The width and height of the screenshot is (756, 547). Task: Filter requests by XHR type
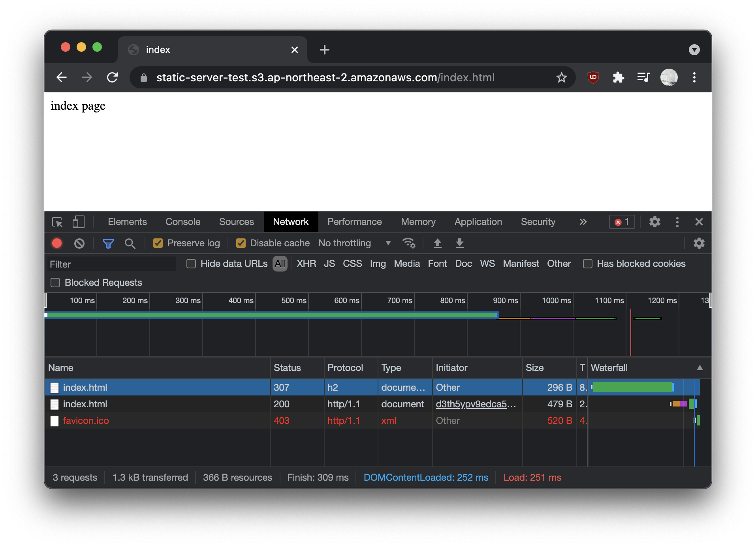(x=306, y=264)
